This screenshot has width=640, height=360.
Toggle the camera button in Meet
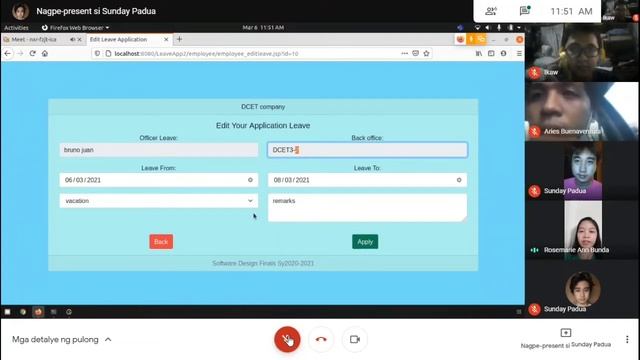[354, 339]
